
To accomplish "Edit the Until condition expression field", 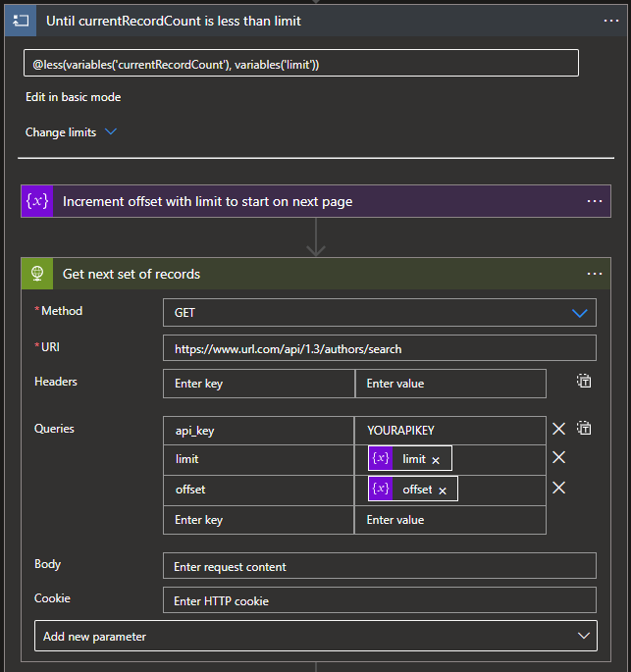I will [x=301, y=63].
